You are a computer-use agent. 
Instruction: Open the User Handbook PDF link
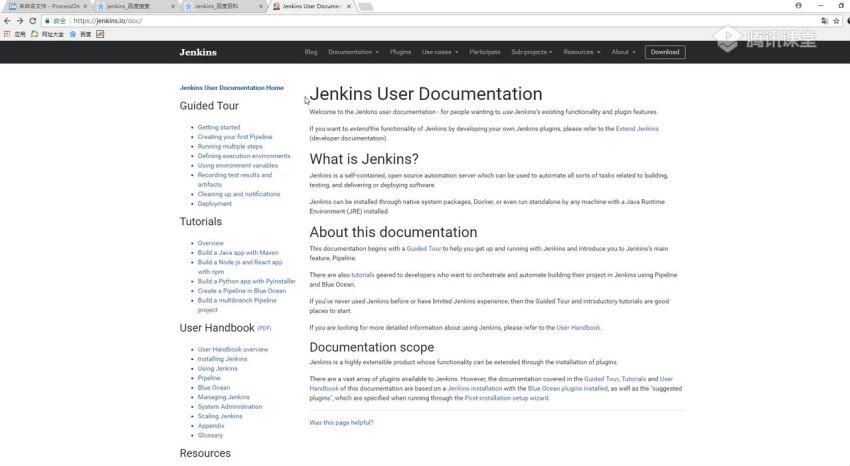point(264,328)
